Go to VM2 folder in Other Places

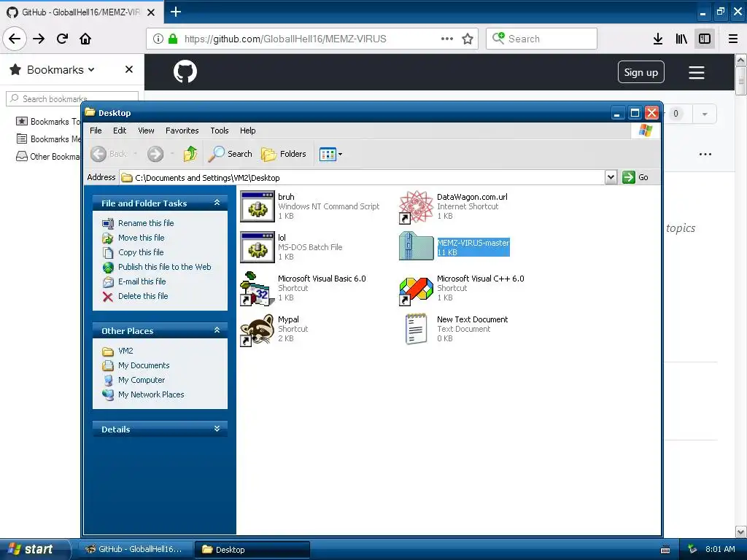(x=125, y=351)
